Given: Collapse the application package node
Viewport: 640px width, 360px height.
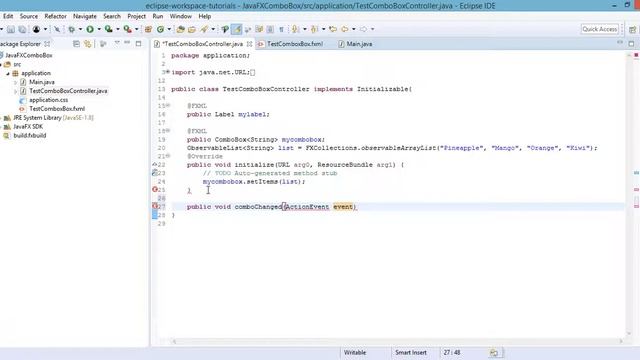Looking at the screenshot, I should [x=8, y=73].
